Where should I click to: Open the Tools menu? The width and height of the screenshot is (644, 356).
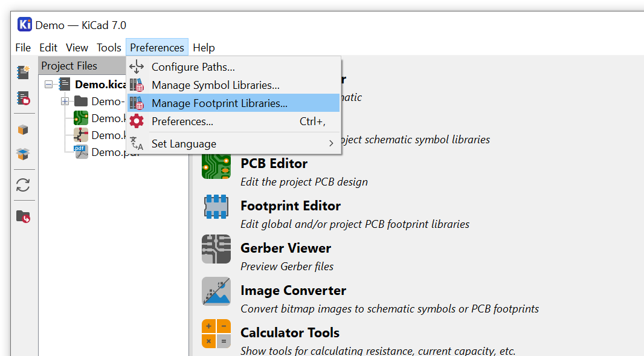(x=109, y=48)
